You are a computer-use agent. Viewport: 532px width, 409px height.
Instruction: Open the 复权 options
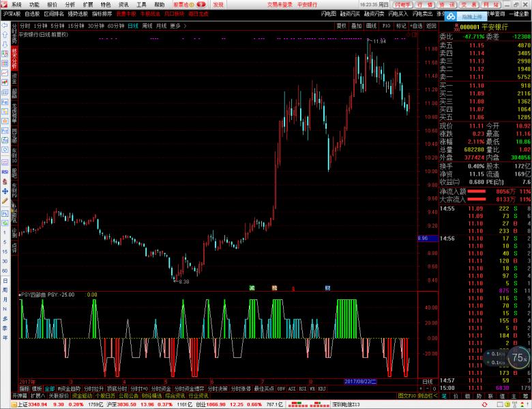pos(341,26)
